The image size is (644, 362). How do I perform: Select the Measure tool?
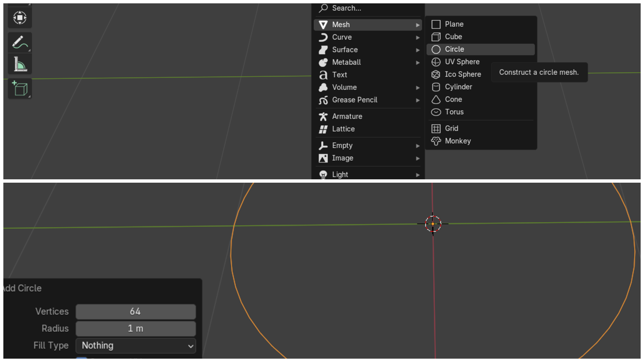coord(20,64)
